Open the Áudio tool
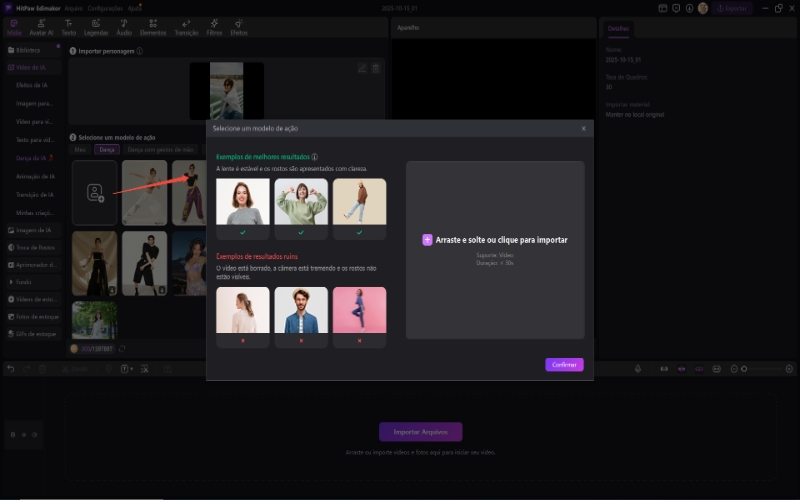The width and height of the screenshot is (800, 500). (124, 28)
